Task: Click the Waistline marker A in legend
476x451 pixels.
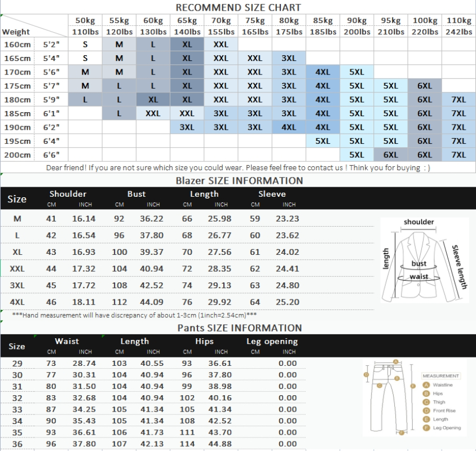Action: point(426,385)
